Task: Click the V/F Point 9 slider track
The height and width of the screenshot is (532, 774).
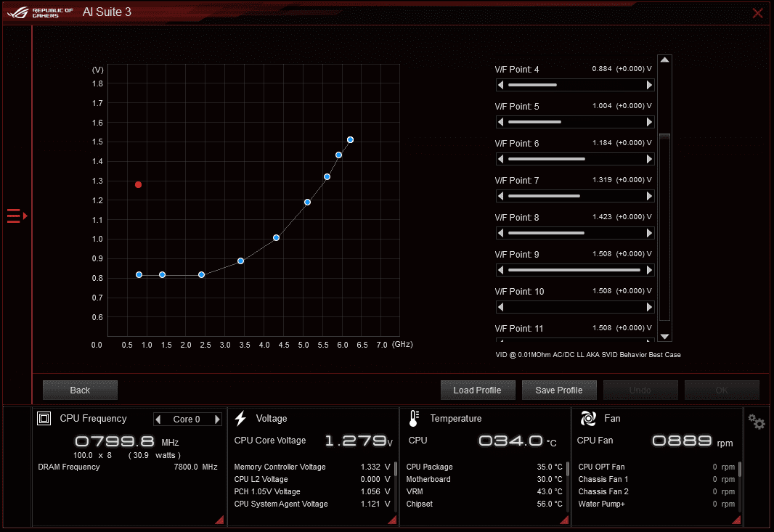Action: click(x=575, y=270)
